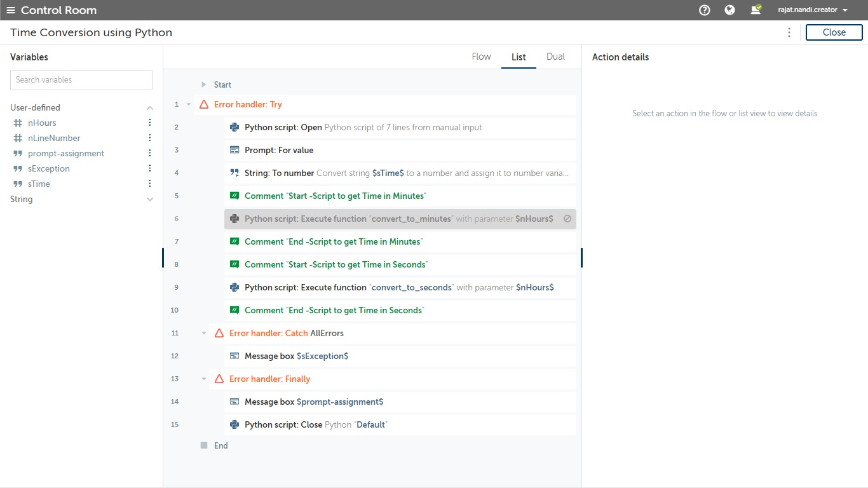Switch to the Flow view tab

coord(481,57)
